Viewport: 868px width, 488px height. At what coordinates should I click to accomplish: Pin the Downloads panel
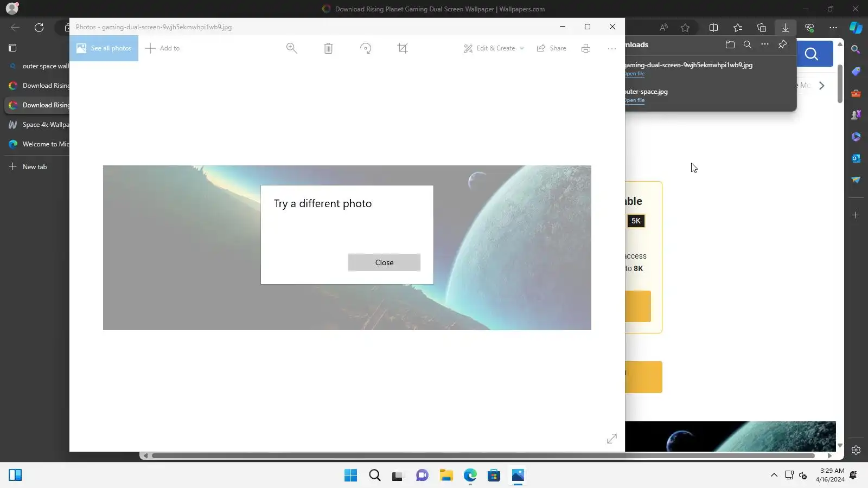782,44
